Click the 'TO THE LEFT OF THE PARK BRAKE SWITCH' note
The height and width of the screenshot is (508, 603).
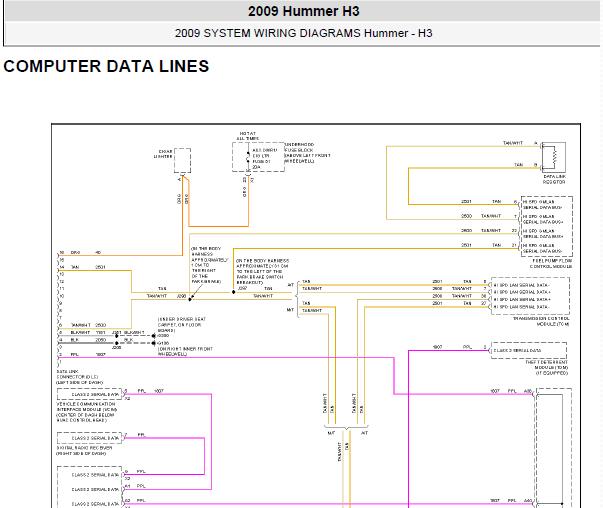click(x=262, y=271)
